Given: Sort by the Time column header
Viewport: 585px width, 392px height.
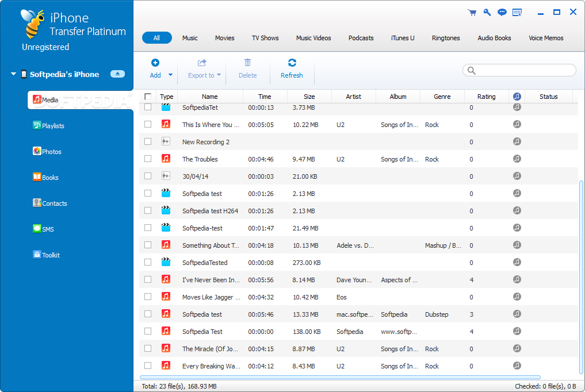Looking at the screenshot, I should 265,97.
